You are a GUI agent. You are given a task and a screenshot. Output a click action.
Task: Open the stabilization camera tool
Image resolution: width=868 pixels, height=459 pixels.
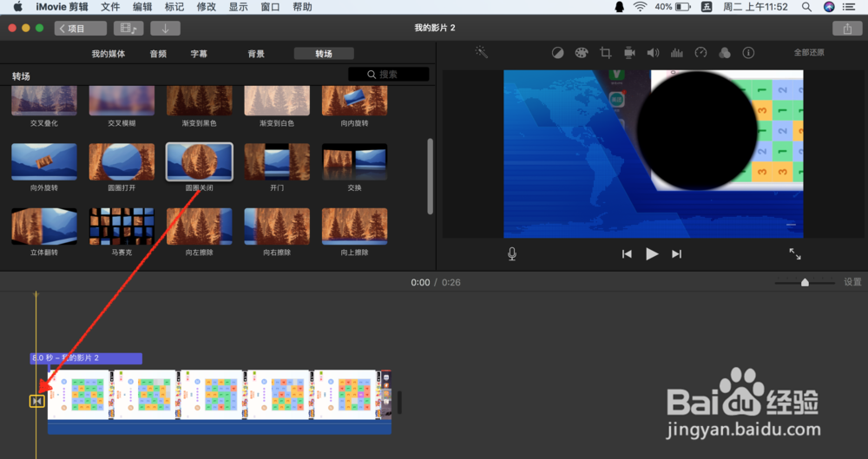(629, 53)
